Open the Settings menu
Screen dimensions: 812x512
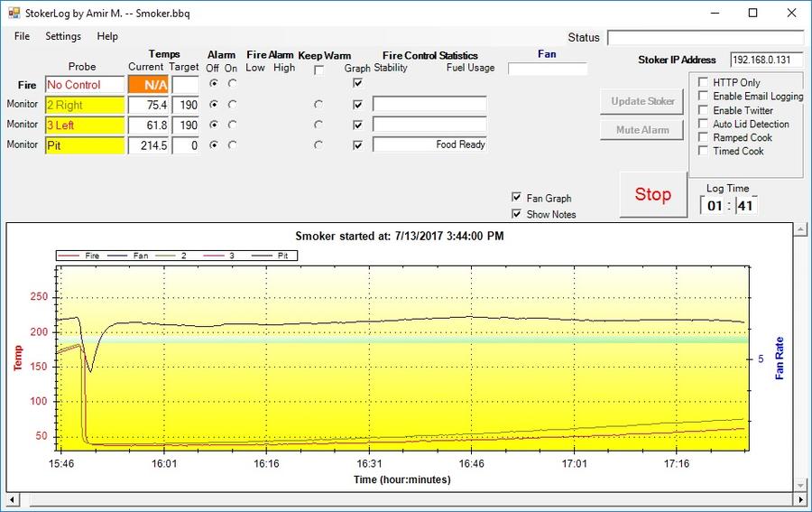point(63,36)
